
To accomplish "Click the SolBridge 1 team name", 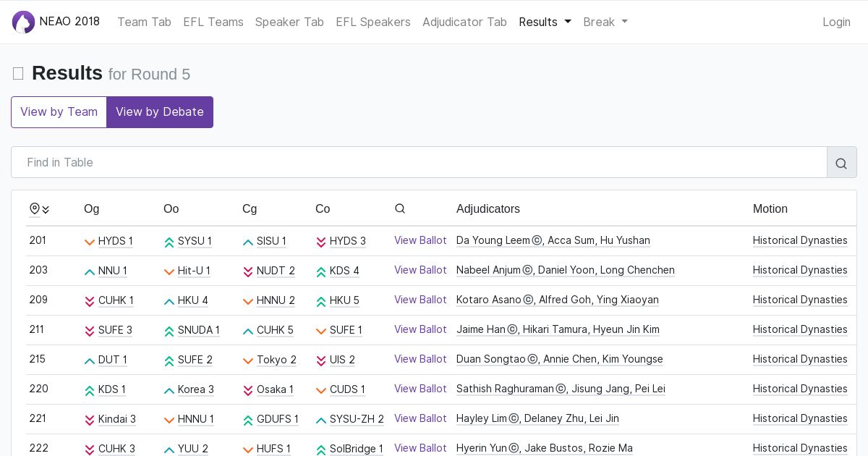I will 357,449.
